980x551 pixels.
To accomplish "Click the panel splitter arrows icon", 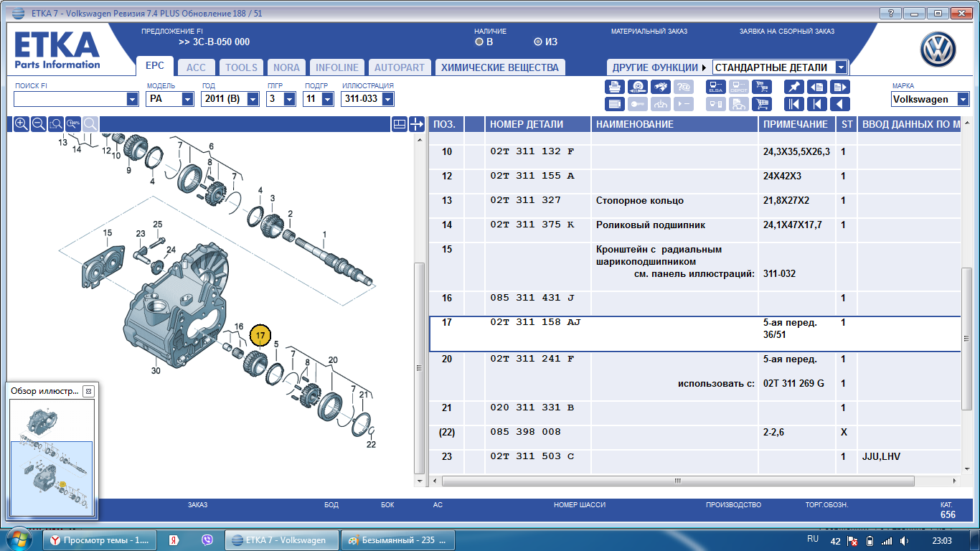I will (x=417, y=124).
